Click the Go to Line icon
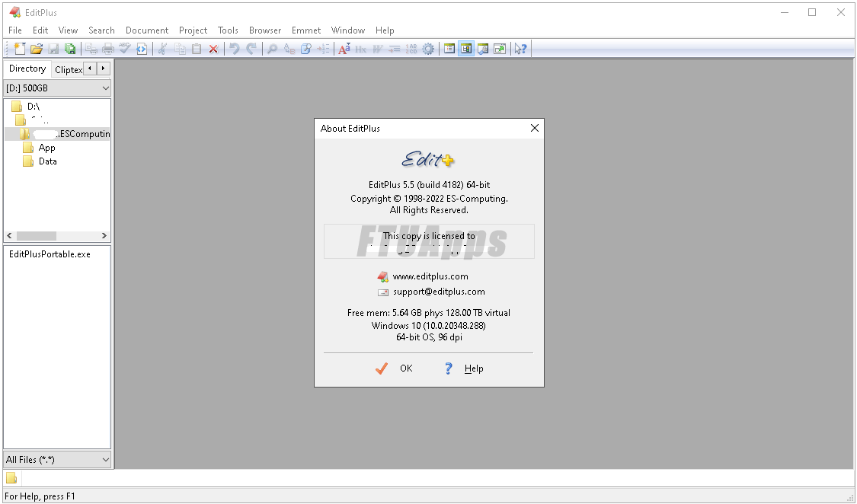This screenshot has width=857, height=504. [x=323, y=49]
